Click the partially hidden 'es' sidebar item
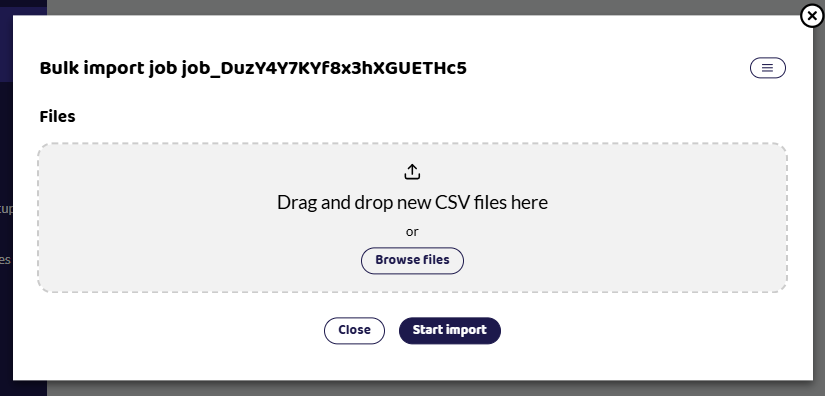The image size is (825, 396). click(x=5, y=260)
